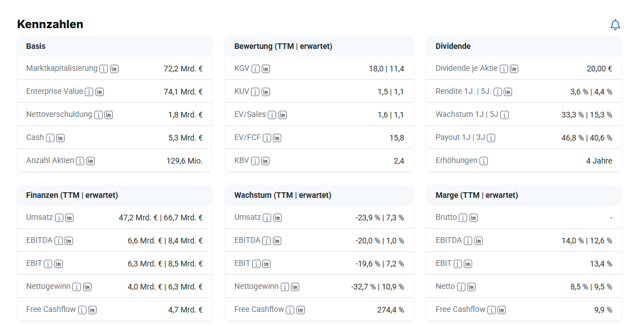Image resolution: width=644 pixels, height=326 pixels.
Task: Click the Bewertung (TTM | erwartet) header
Action: (x=283, y=46)
